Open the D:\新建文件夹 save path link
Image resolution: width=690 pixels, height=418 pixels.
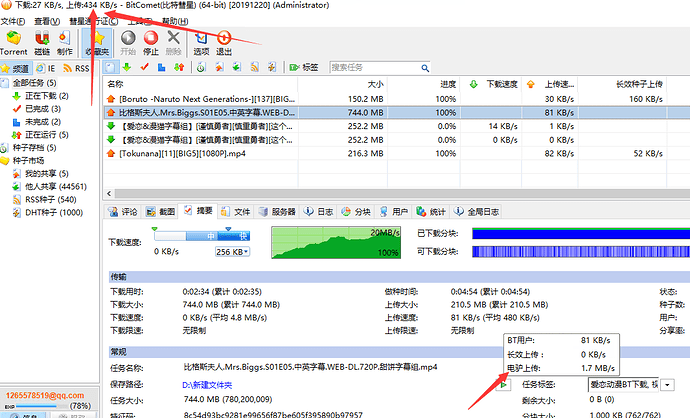coord(208,383)
